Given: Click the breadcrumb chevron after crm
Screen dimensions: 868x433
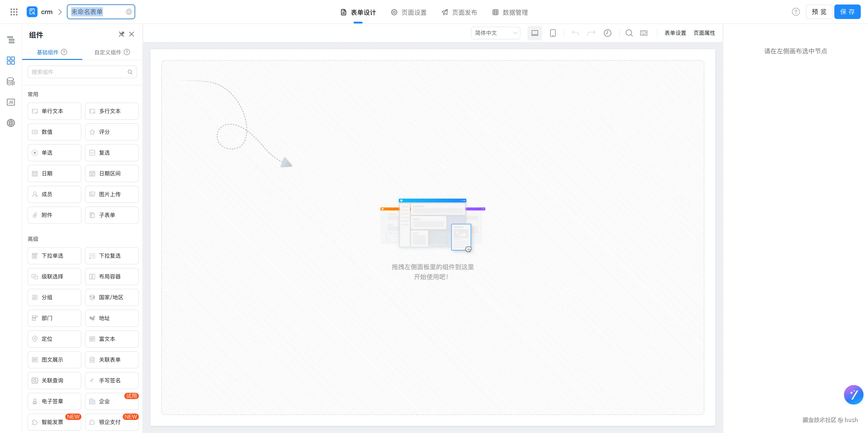Looking at the screenshot, I should (60, 12).
